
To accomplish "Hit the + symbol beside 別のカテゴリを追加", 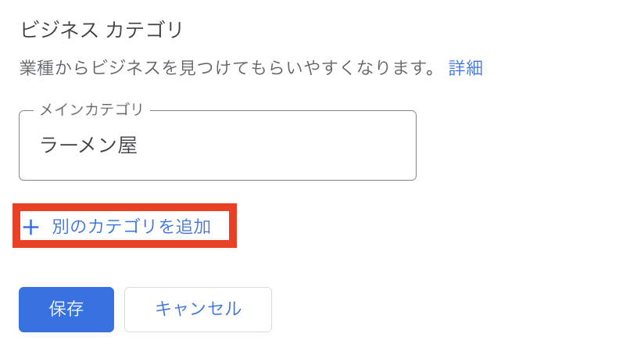I will 30,228.
